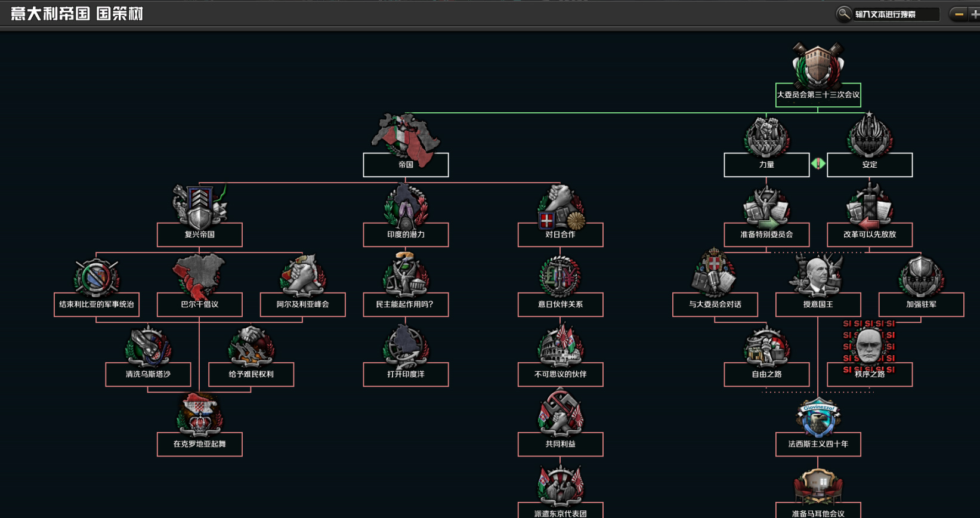Open the 与大委员会对话 focus icon
Viewport: 980px width, 518px height.
(715, 273)
